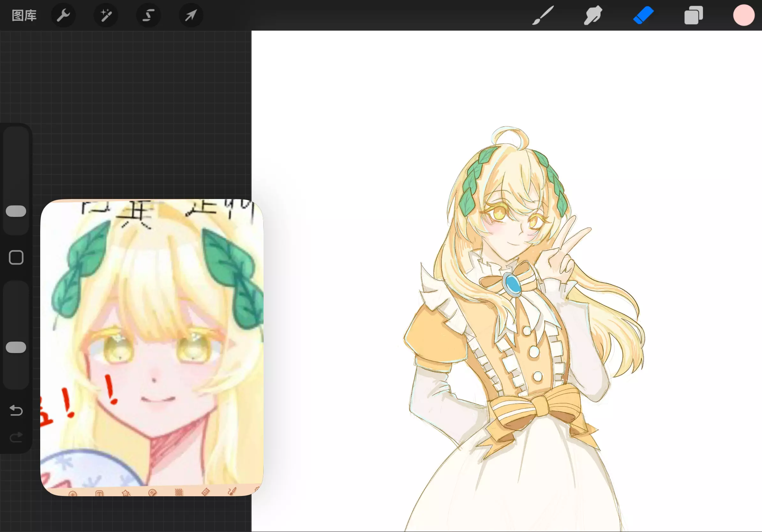This screenshot has height=532, width=762.
Task: Activate the Selection S-shaped tool
Action: [x=148, y=15]
